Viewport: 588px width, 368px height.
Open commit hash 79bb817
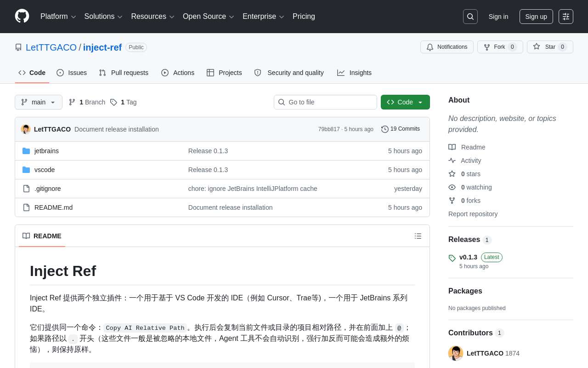(x=329, y=129)
